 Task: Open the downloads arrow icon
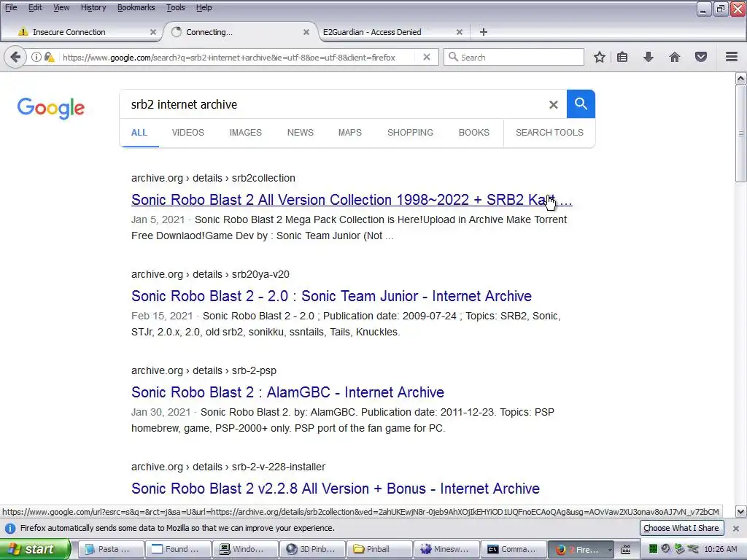pyautogui.click(x=649, y=57)
